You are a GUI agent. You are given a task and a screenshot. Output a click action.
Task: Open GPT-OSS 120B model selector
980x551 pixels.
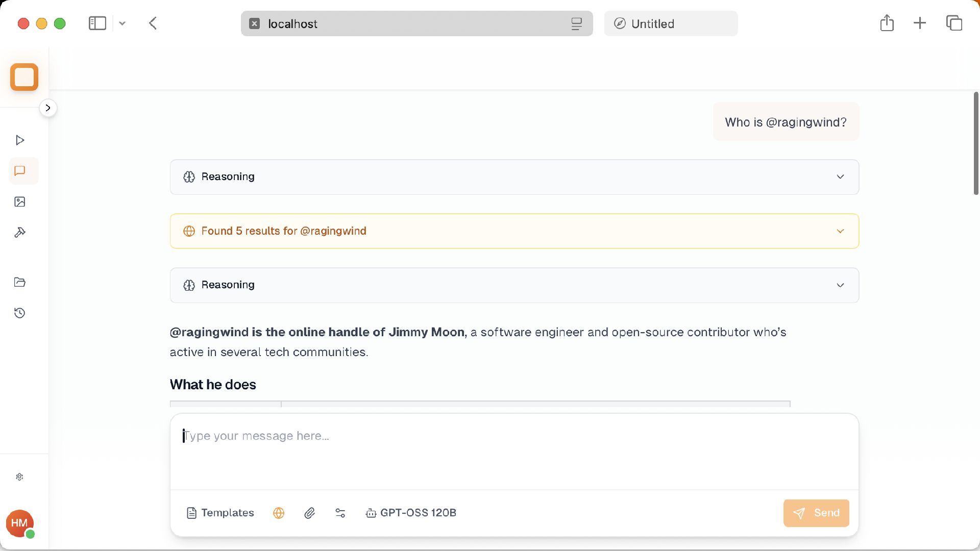point(411,513)
